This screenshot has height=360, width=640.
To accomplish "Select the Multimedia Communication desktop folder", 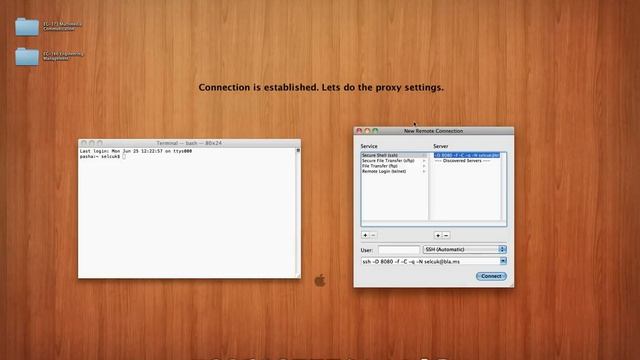I will (27, 27).
